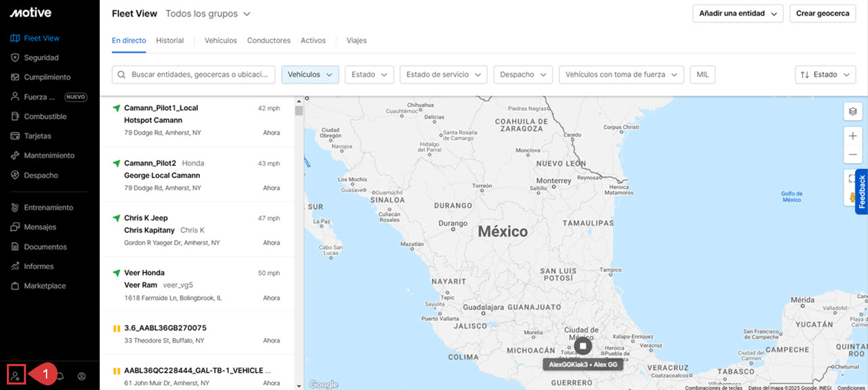The image size is (868, 390).
Task: Open the Estado filter dropdown
Action: pos(369,75)
